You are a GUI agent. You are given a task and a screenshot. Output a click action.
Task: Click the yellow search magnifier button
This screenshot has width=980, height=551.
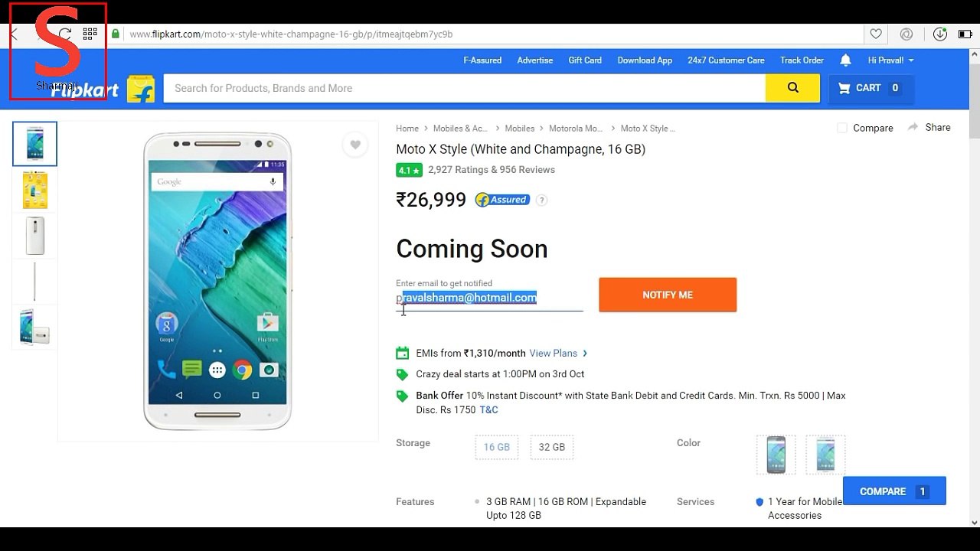click(792, 88)
